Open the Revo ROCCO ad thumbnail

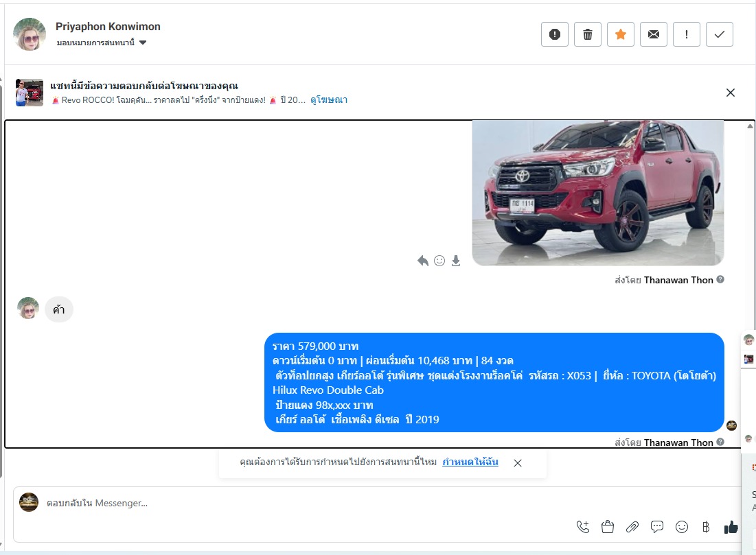(30, 93)
